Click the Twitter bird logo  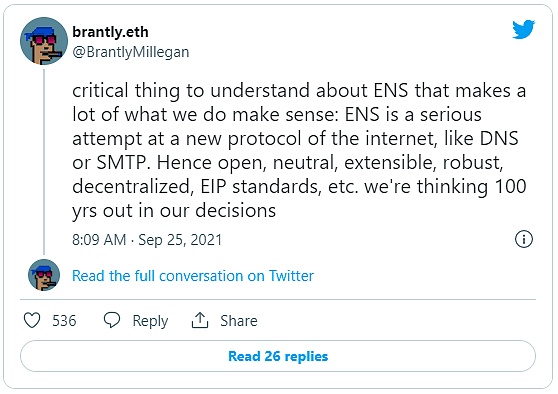(x=523, y=29)
